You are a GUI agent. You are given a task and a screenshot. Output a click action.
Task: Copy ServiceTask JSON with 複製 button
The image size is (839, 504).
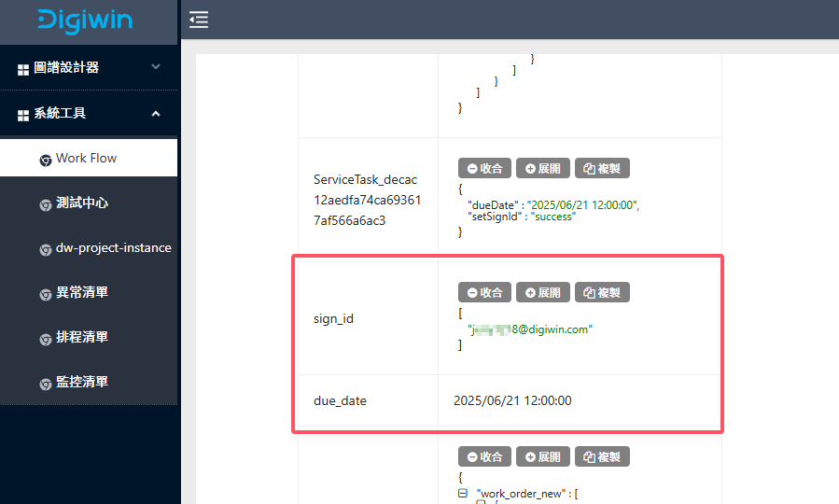[602, 169]
